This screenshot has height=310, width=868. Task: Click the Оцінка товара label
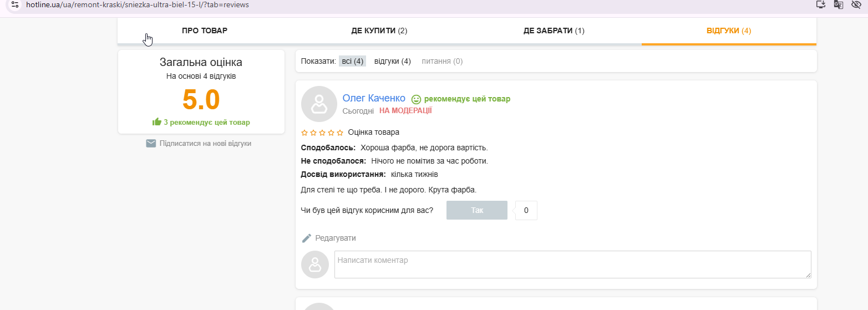pos(373,132)
